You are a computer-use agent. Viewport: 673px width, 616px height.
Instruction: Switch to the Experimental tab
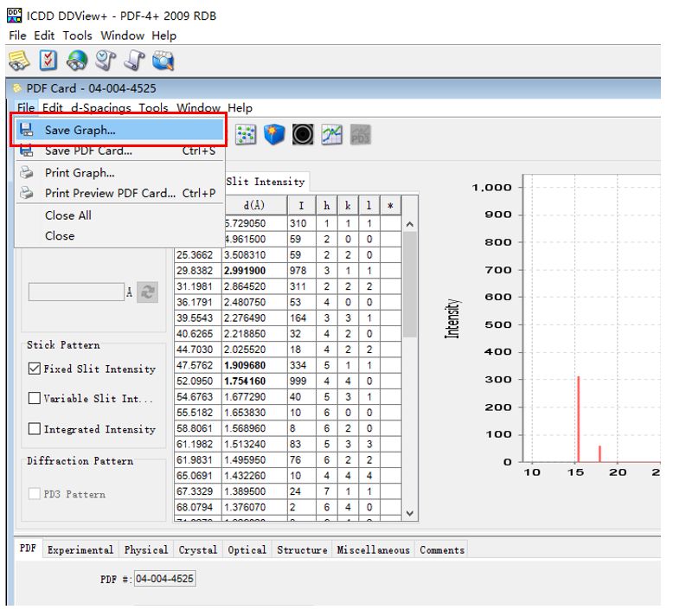[80, 550]
